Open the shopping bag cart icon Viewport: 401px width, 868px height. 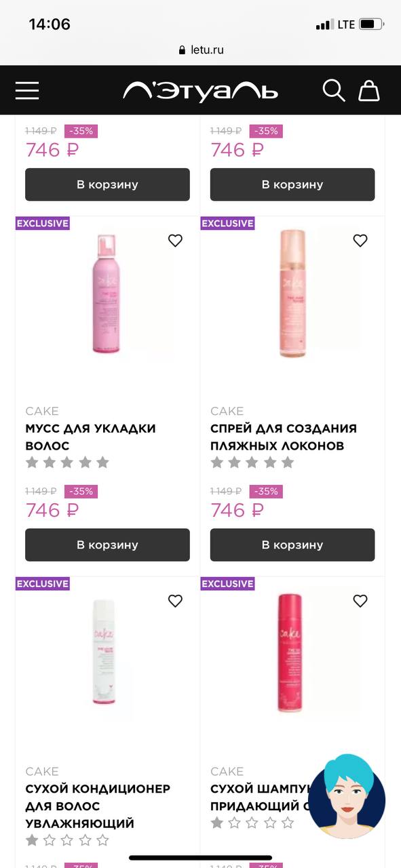click(368, 90)
